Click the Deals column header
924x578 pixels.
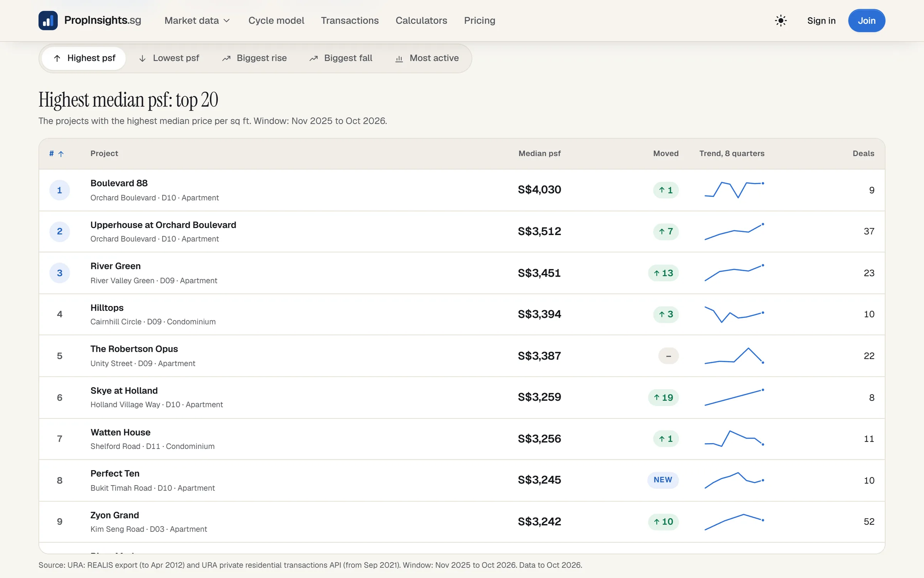[863, 153]
